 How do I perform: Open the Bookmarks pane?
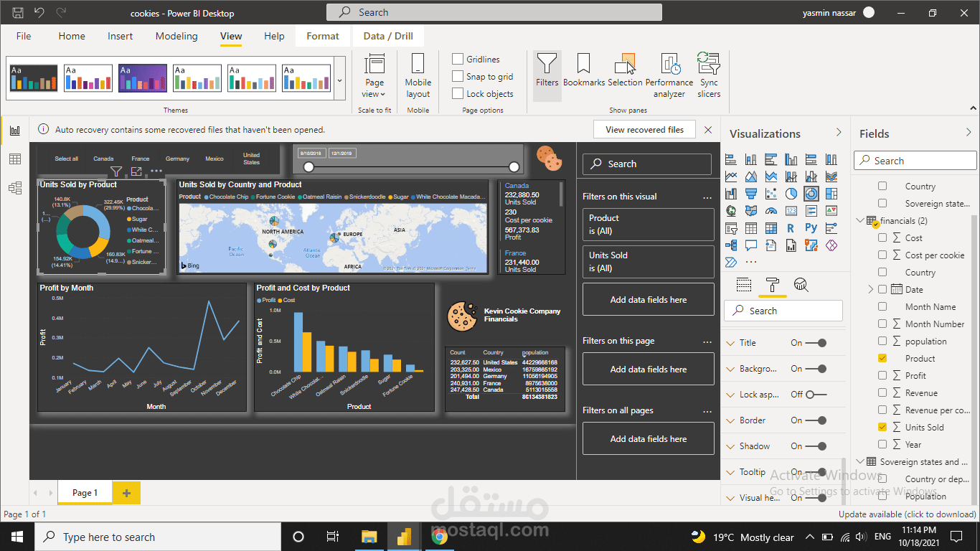(584, 70)
